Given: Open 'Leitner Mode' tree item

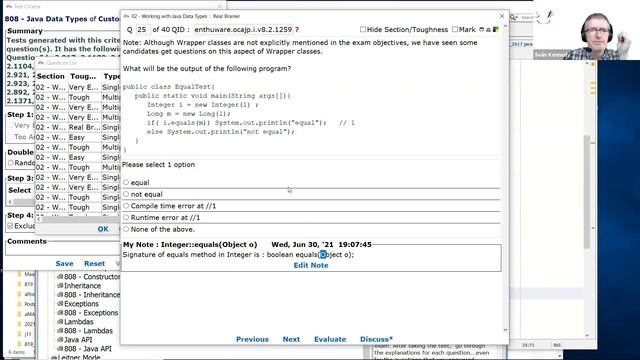Looking at the screenshot, I should pyautogui.click(x=79, y=358).
